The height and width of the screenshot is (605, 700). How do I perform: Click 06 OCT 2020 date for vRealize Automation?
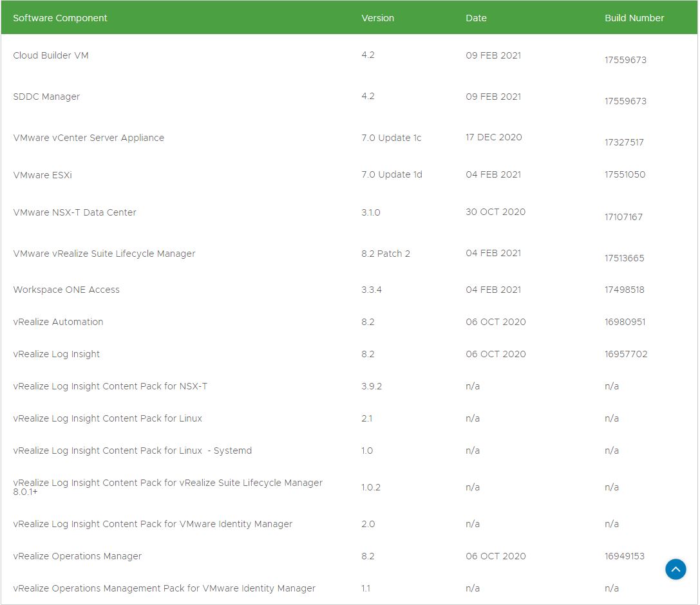click(495, 322)
